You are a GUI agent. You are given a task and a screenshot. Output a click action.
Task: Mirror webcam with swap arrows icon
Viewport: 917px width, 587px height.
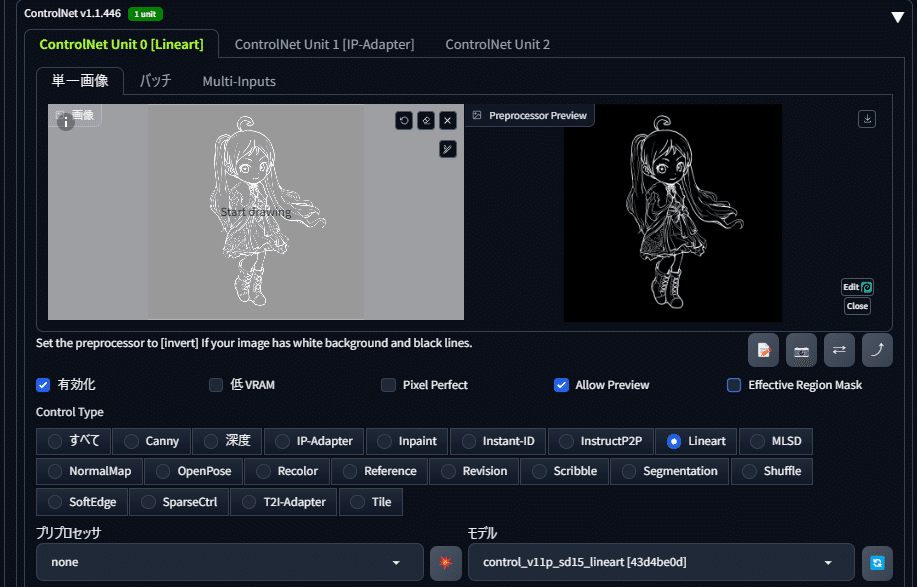tap(839, 350)
